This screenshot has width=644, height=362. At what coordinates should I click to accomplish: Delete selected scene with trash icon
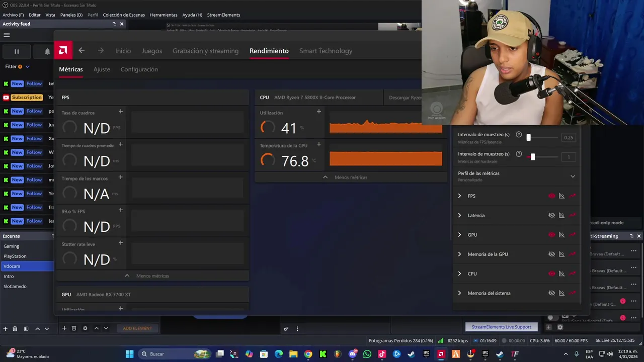point(15,328)
